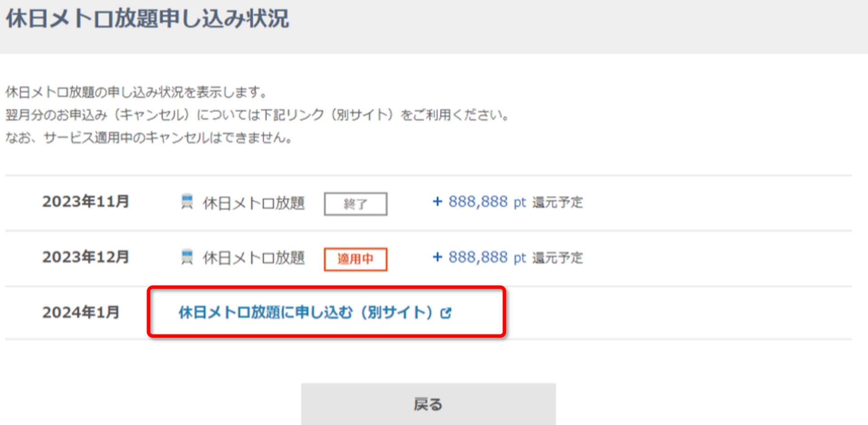868x425 pixels.
Task: Click 休日メトロ放題 label in the November row
Action: point(255,203)
